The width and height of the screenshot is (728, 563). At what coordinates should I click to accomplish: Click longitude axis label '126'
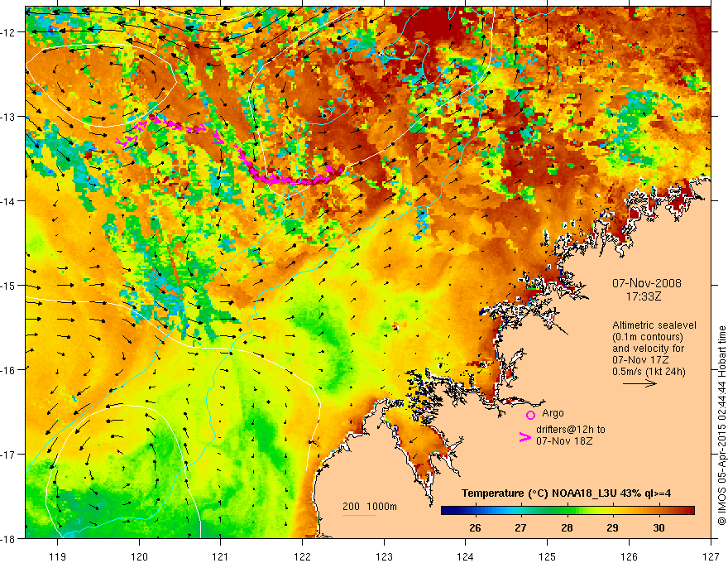click(x=629, y=556)
